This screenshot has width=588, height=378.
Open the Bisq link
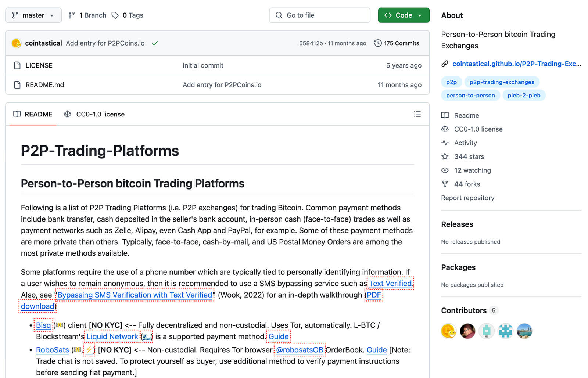click(43, 325)
